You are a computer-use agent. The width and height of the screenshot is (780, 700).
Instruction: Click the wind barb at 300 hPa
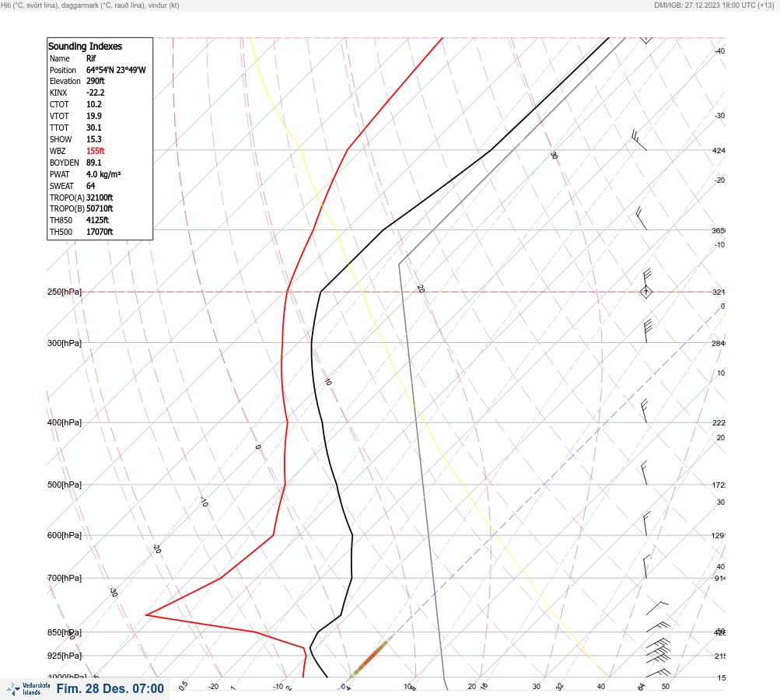click(647, 331)
